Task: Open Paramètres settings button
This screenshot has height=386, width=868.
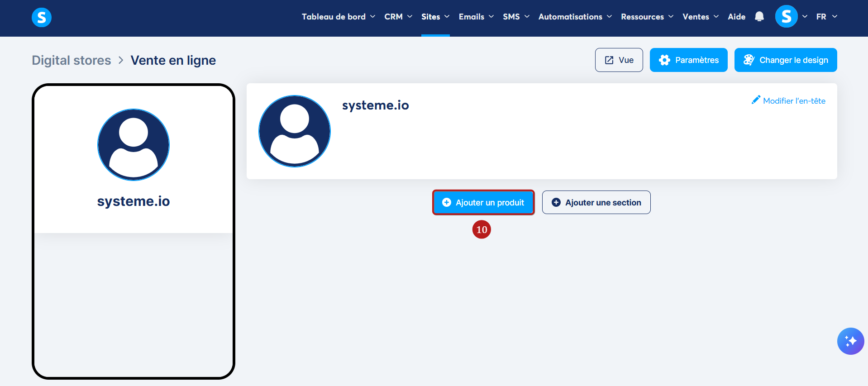Action: [688, 60]
